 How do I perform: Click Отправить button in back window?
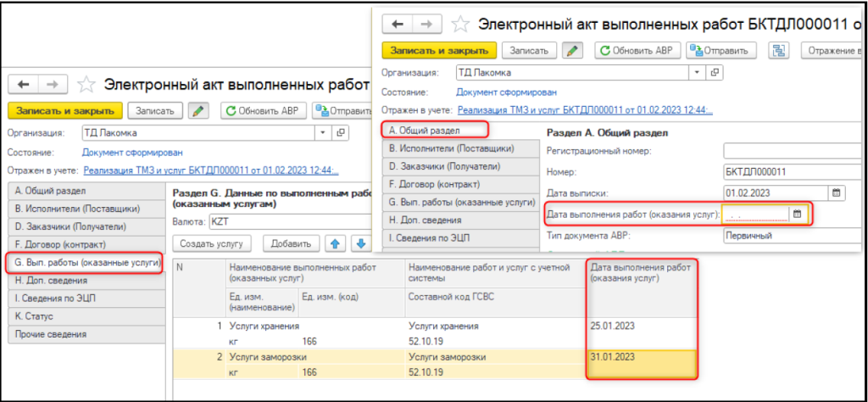click(x=343, y=111)
